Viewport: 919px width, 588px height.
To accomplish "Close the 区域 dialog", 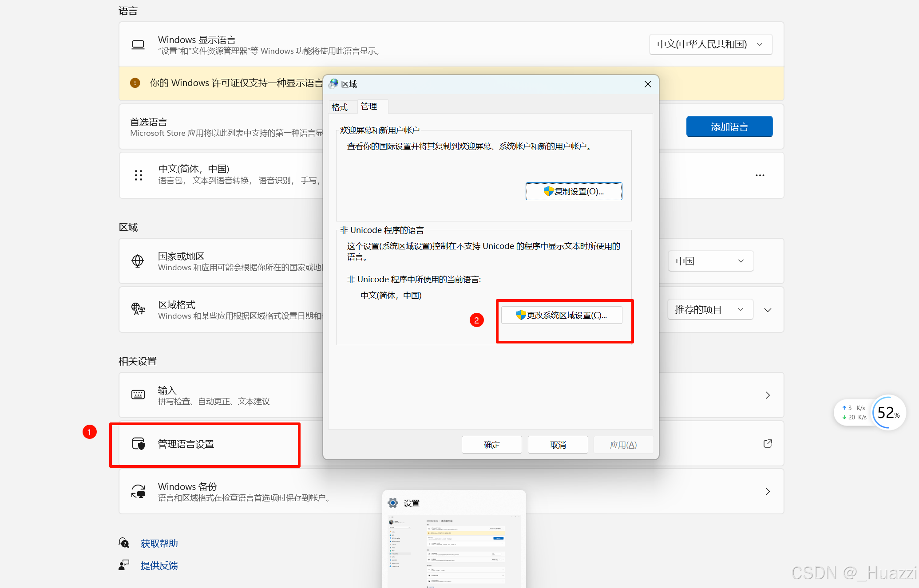I will [648, 84].
